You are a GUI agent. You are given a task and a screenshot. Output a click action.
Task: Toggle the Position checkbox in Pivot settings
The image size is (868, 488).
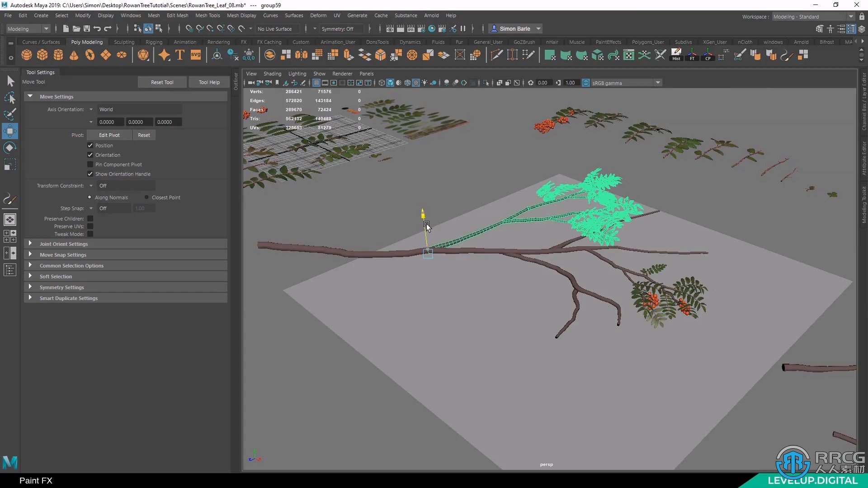(x=90, y=145)
